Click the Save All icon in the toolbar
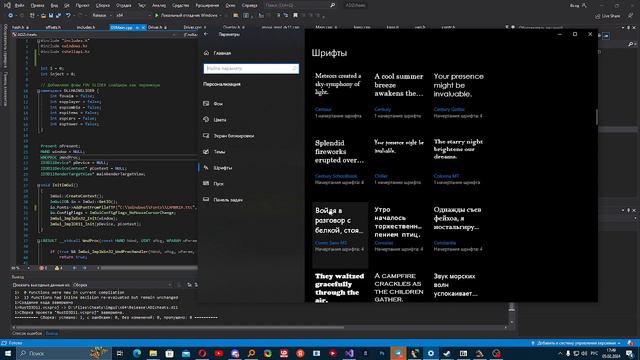Image resolution: width=640 pixels, height=360 pixels. tap(58, 16)
